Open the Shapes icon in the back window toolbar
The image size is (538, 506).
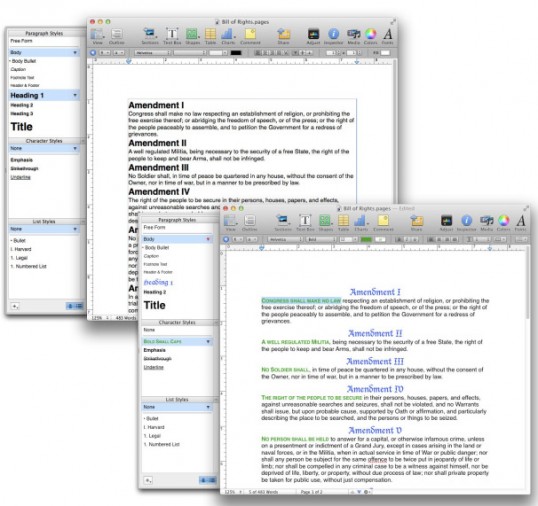[192, 34]
